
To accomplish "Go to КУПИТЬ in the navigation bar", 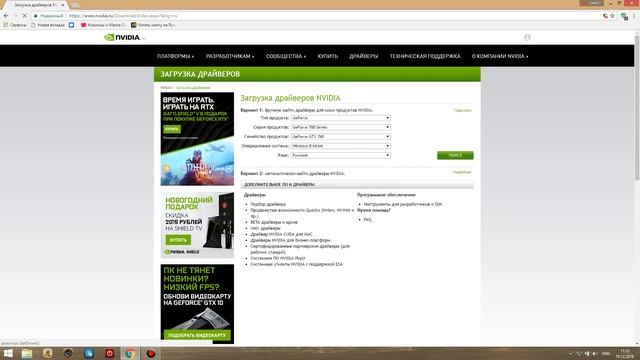I will 328,56.
